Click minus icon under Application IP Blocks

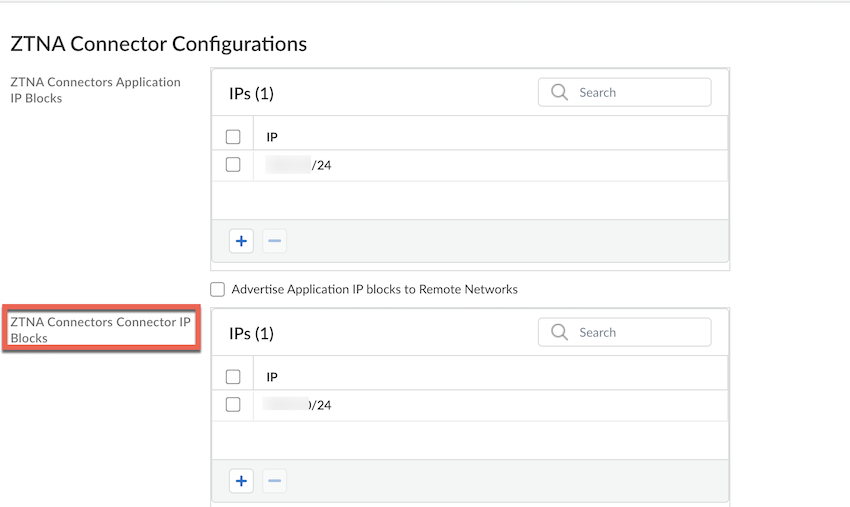coord(275,241)
